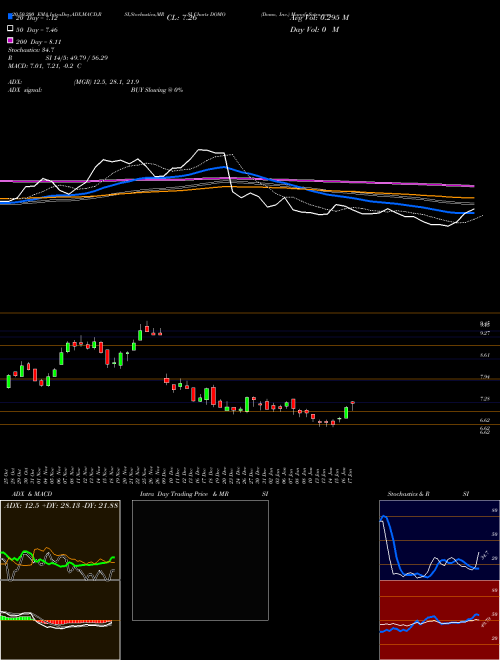Click the blue stochastics chart panel
500x660 pixels.
439,540
